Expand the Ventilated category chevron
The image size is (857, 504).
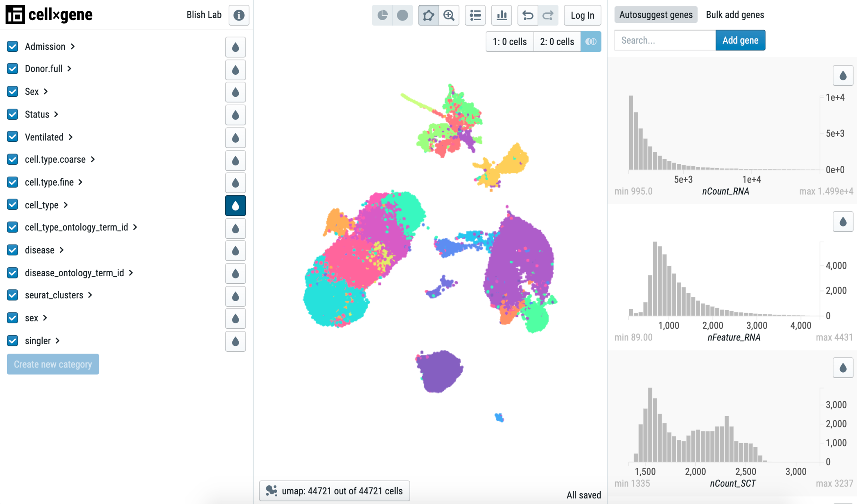(x=71, y=137)
